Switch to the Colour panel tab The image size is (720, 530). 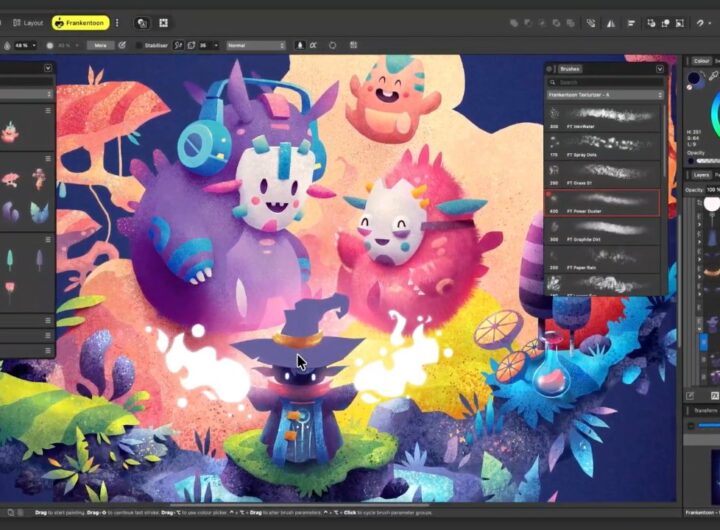pos(701,61)
